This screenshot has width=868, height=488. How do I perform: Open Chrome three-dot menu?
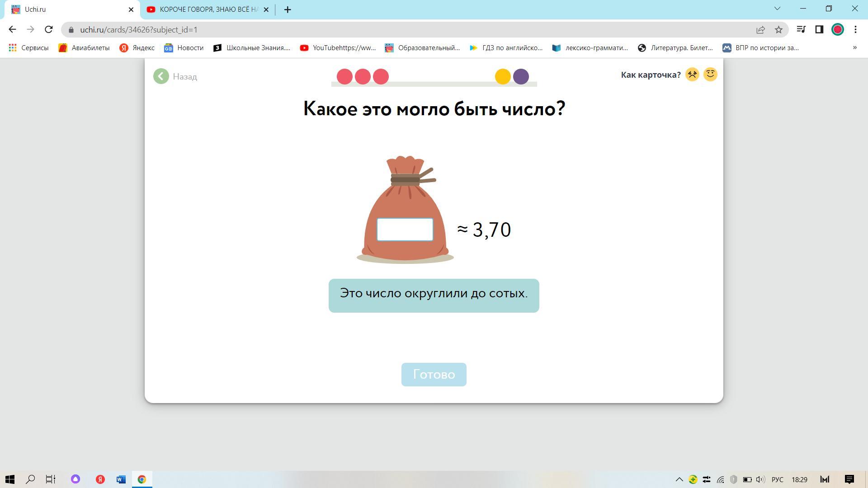pos(855,30)
